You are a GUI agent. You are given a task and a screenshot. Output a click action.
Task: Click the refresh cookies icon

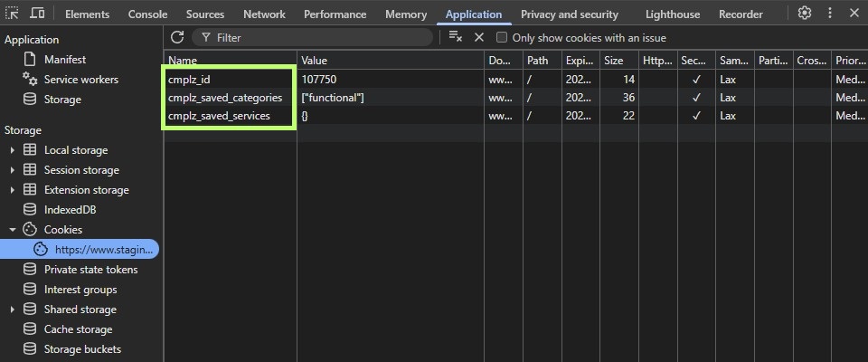coord(177,37)
